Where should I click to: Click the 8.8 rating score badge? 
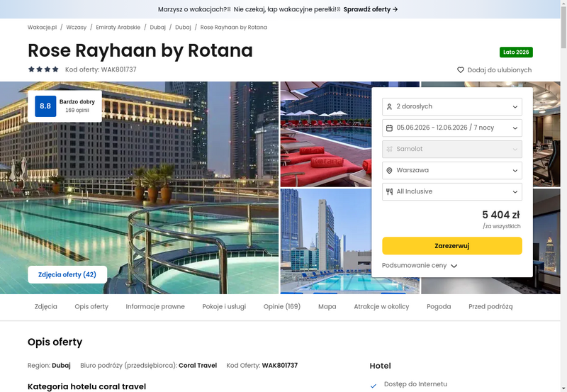click(x=45, y=106)
